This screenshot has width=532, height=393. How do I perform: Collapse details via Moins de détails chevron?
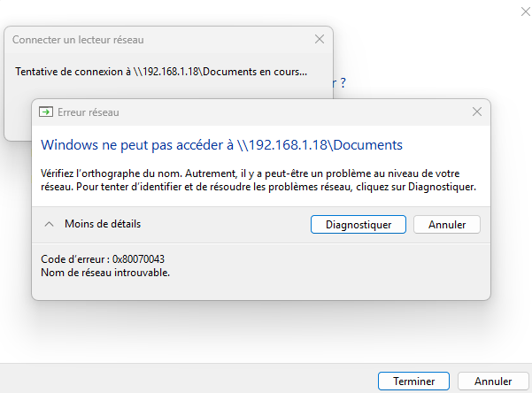[50, 224]
